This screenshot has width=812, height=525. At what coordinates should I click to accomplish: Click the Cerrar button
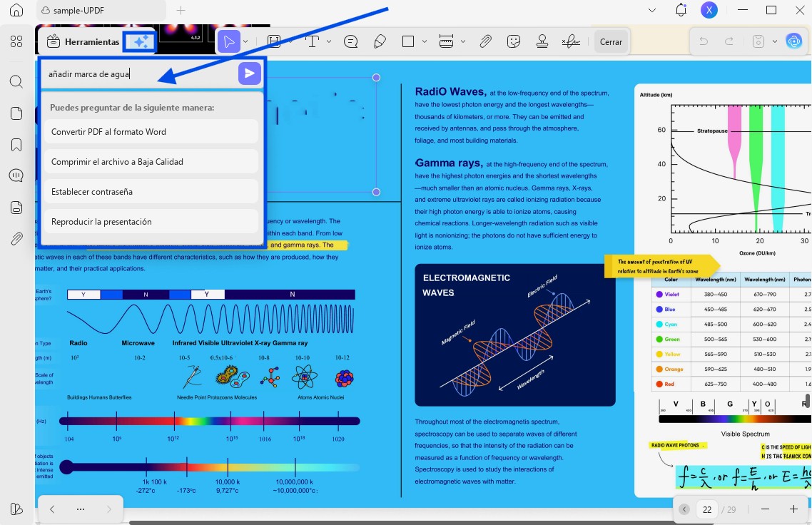click(x=611, y=41)
